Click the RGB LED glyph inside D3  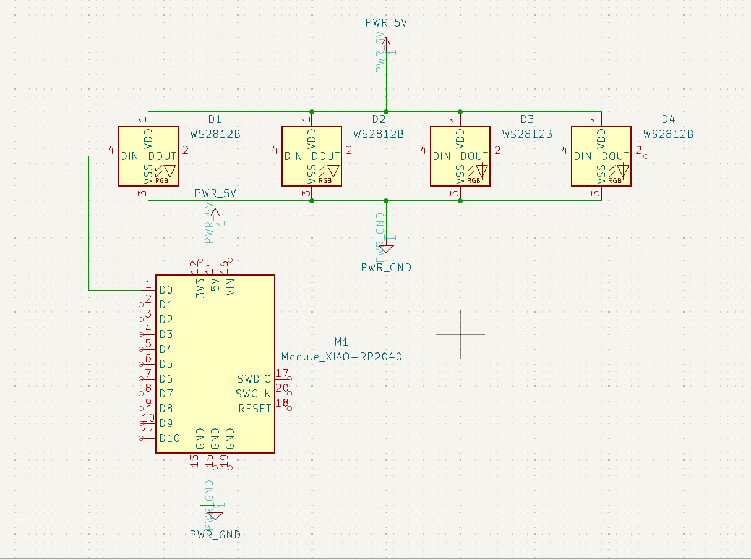click(476, 172)
